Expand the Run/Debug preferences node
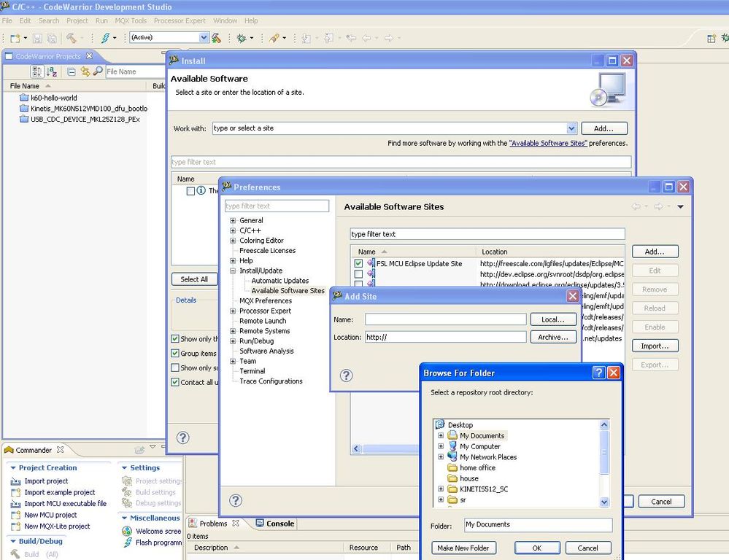 click(233, 341)
